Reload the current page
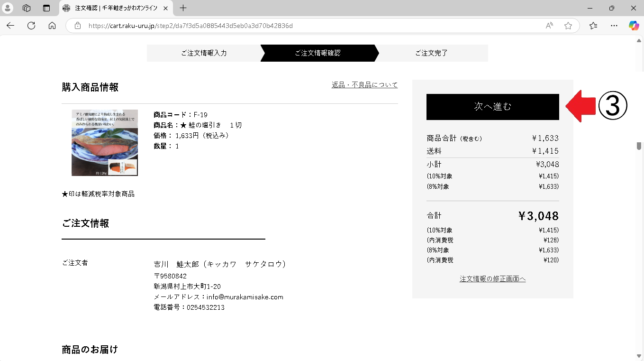The width and height of the screenshot is (644, 361). [31, 26]
